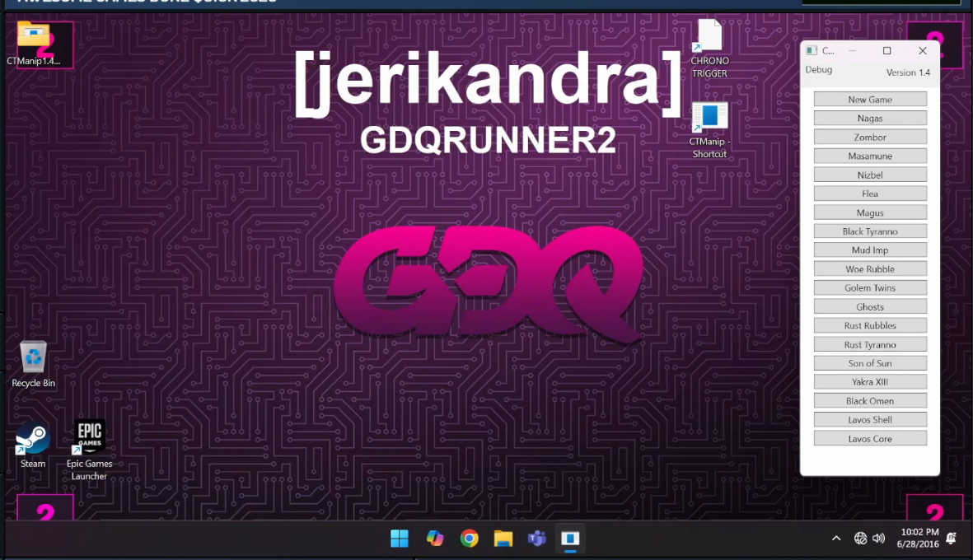Open Copilot from the taskbar
The width and height of the screenshot is (973, 560).
pos(435,539)
